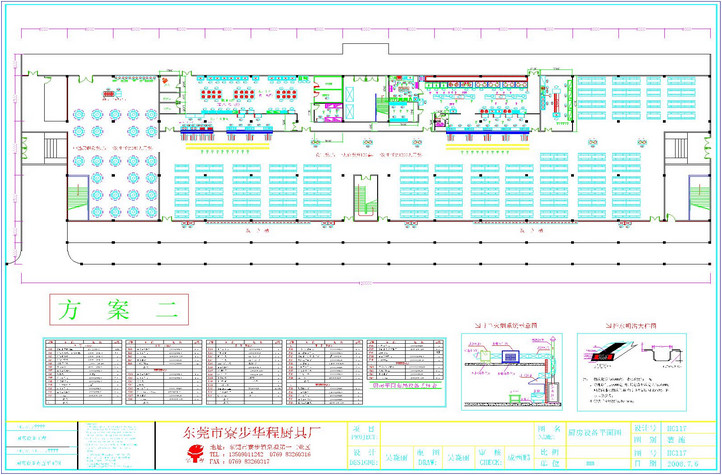Select the yellow queue lines right serving counter
The width and height of the screenshot is (722, 475).
pyautogui.click(x=487, y=147)
